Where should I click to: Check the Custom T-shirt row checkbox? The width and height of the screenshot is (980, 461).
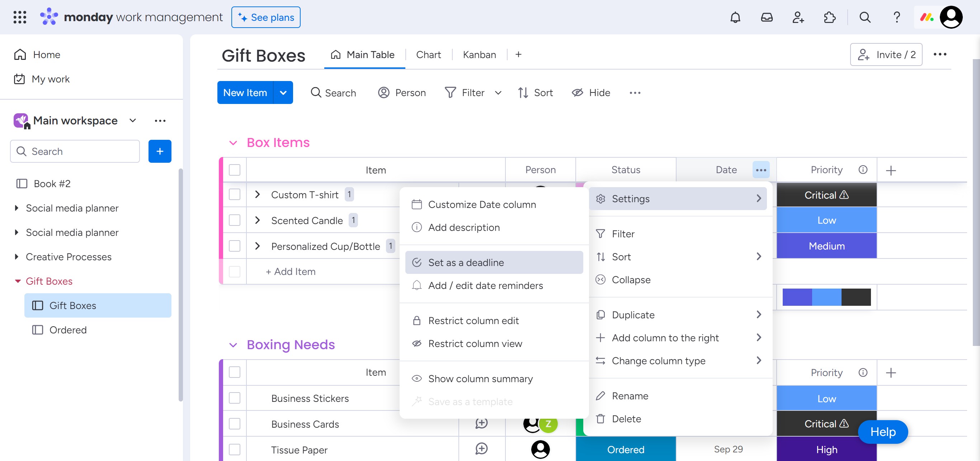(x=235, y=195)
